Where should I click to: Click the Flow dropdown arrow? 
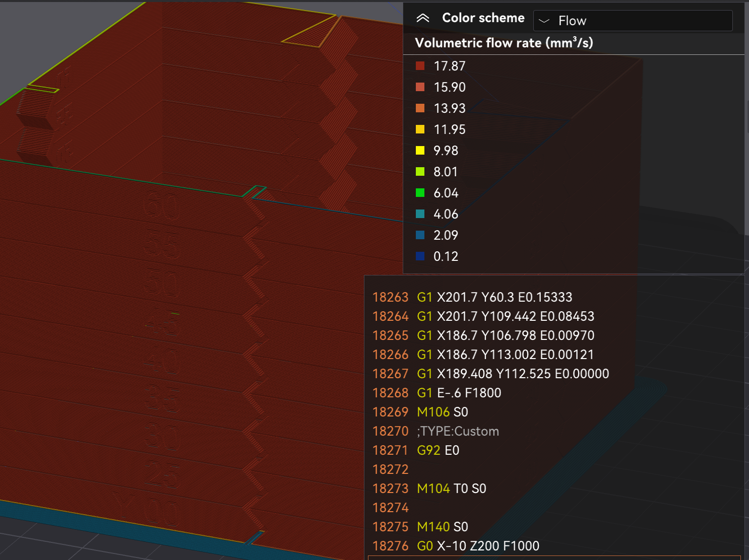pyautogui.click(x=544, y=21)
